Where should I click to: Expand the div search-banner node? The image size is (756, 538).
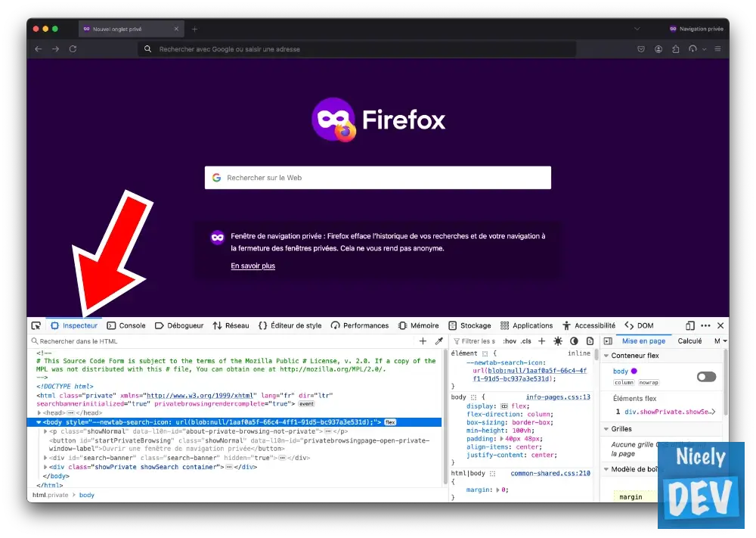(45, 458)
